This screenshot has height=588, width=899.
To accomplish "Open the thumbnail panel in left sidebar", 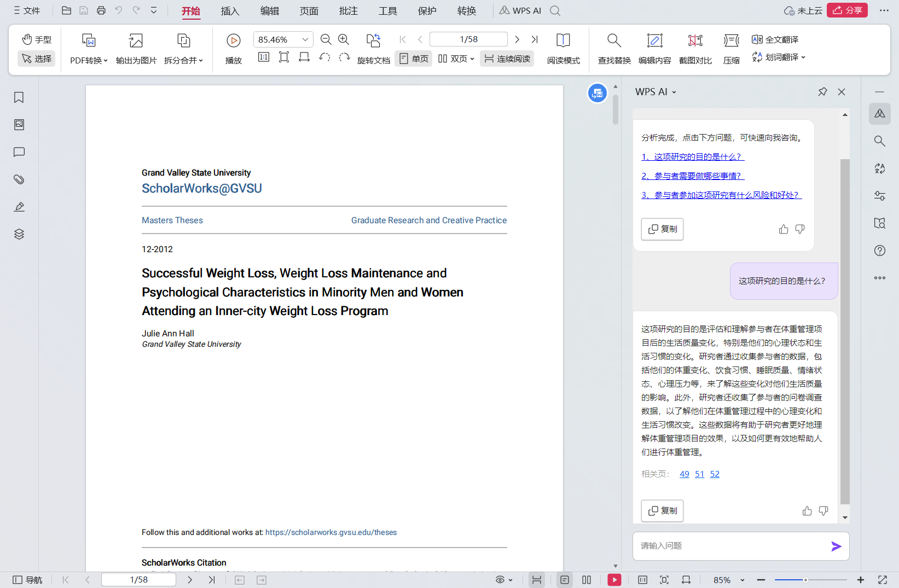I will pos(19,125).
